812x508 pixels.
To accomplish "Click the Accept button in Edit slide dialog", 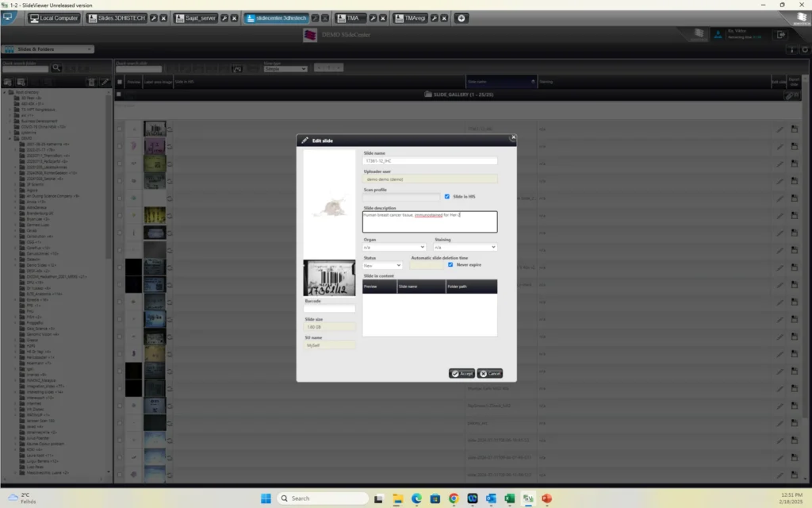I will (x=462, y=373).
